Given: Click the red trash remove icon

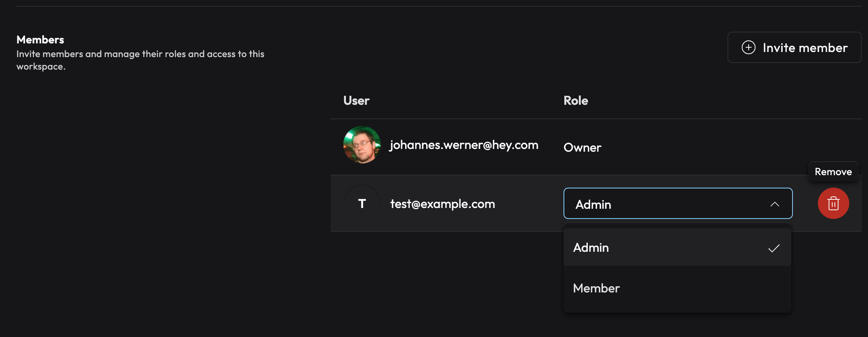Looking at the screenshot, I should pyautogui.click(x=833, y=203).
